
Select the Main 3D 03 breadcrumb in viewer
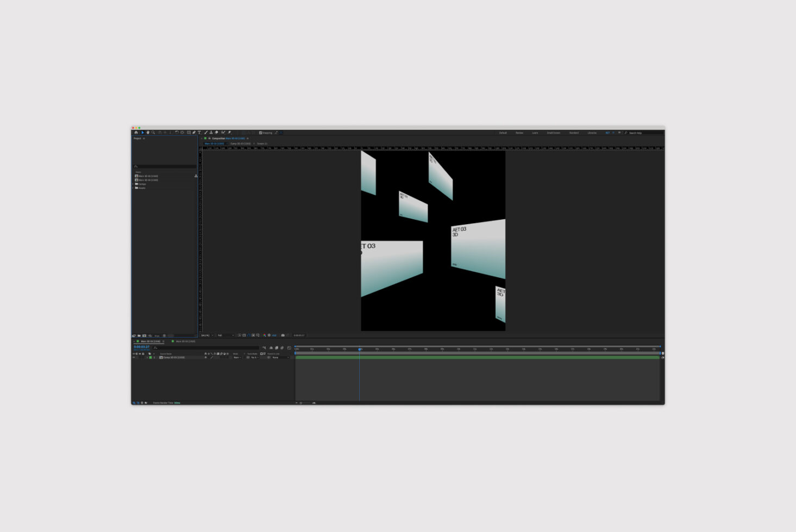click(214, 143)
